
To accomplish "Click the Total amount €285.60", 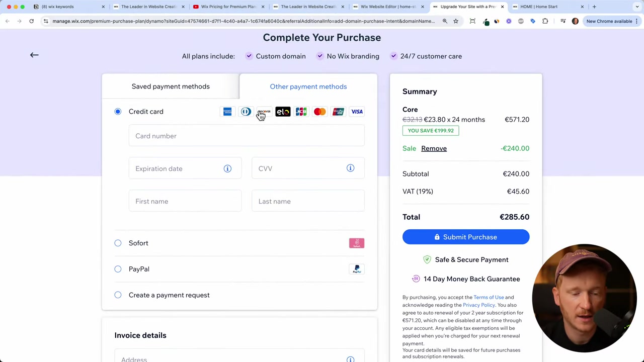I will pyautogui.click(x=514, y=217).
